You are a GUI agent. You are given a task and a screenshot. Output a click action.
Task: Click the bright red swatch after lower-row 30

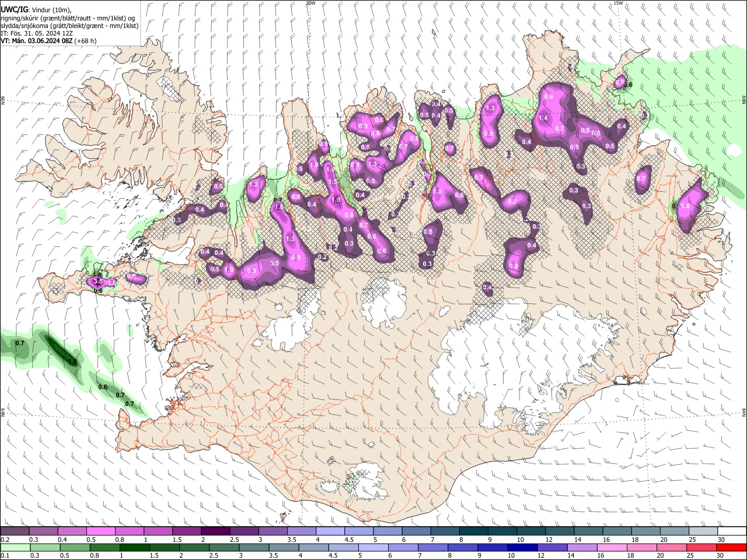click(731, 547)
